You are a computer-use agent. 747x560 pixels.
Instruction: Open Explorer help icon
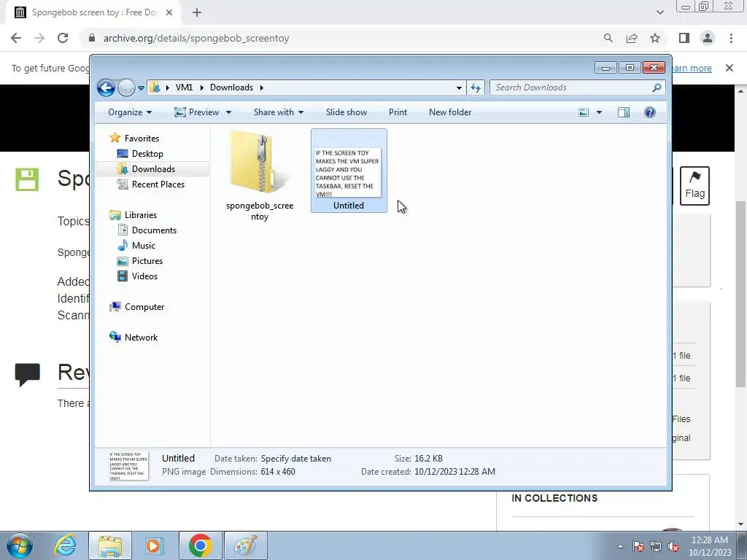650,112
